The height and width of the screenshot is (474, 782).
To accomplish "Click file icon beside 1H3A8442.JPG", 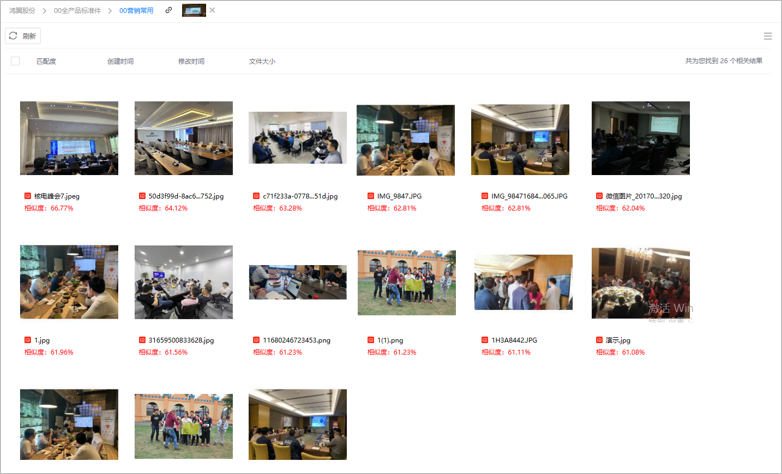I will coord(485,340).
